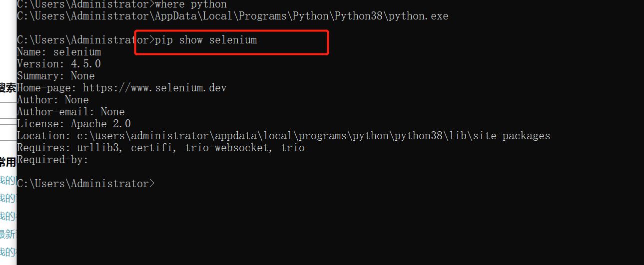Screen dimensions: 644x265
Task: Click the '常用' heading in the sidebar
Action: click(x=8, y=162)
